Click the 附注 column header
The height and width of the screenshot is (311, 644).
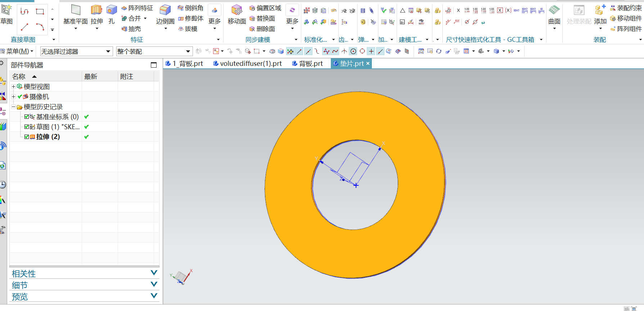pos(136,76)
